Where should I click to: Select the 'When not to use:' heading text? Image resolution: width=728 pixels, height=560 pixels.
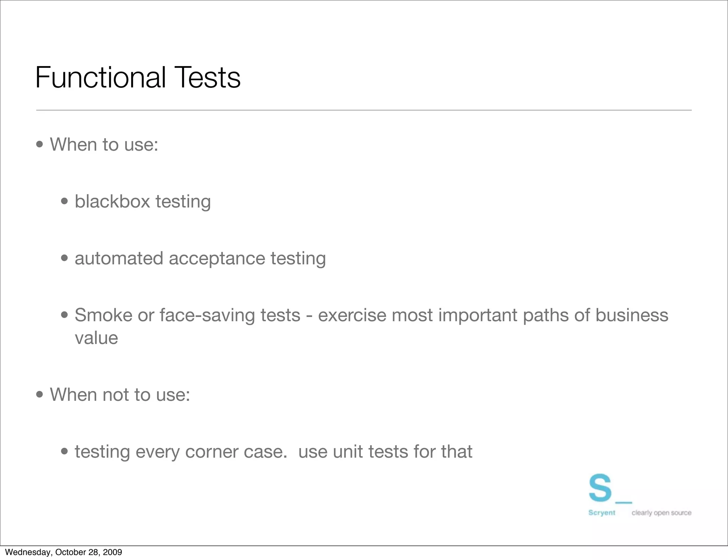click(x=120, y=394)
